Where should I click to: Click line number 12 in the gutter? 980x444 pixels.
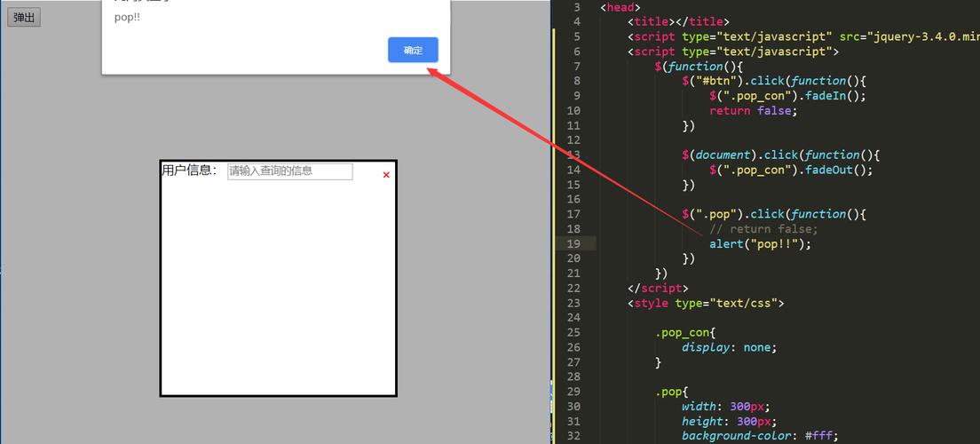pyautogui.click(x=574, y=140)
